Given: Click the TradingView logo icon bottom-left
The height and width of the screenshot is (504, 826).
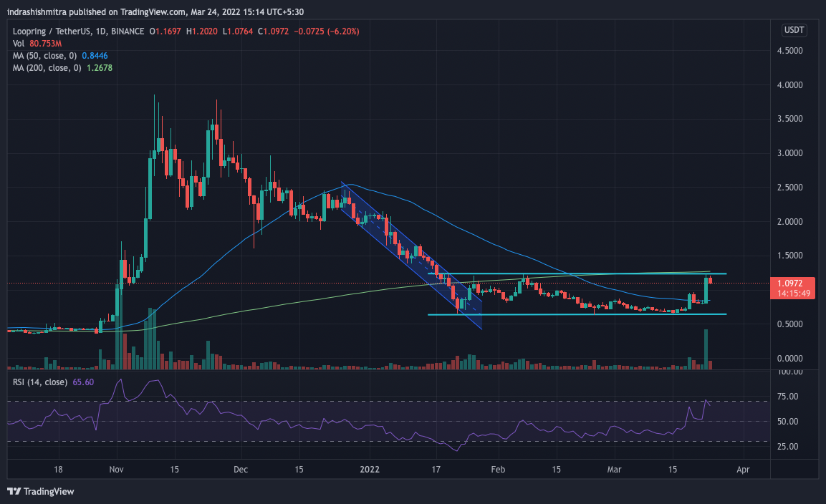Looking at the screenshot, I should coord(13,492).
